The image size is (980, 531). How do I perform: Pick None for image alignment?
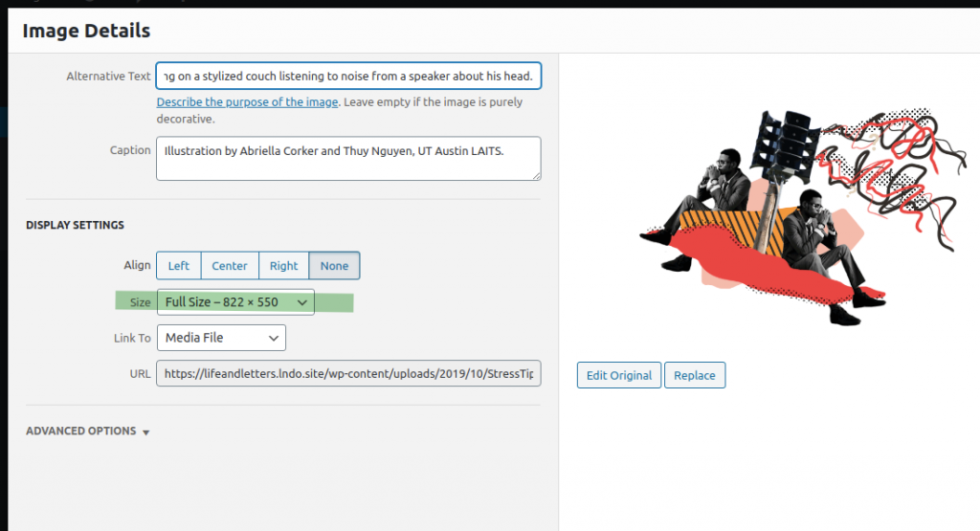point(334,266)
